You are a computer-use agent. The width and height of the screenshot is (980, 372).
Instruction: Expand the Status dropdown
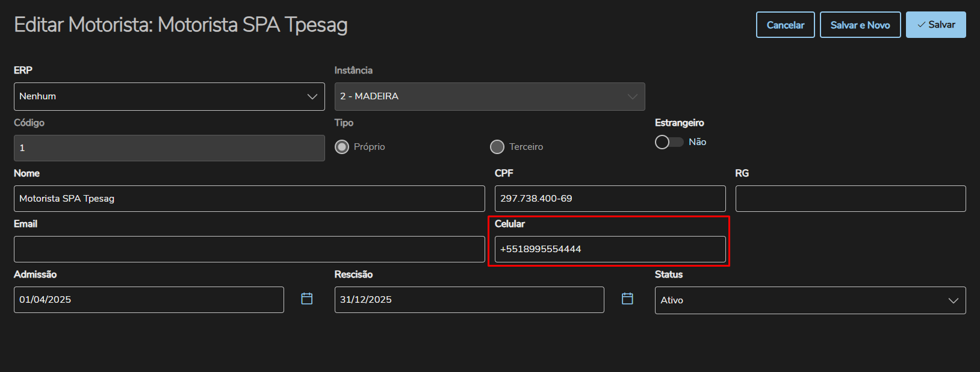point(810,300)
